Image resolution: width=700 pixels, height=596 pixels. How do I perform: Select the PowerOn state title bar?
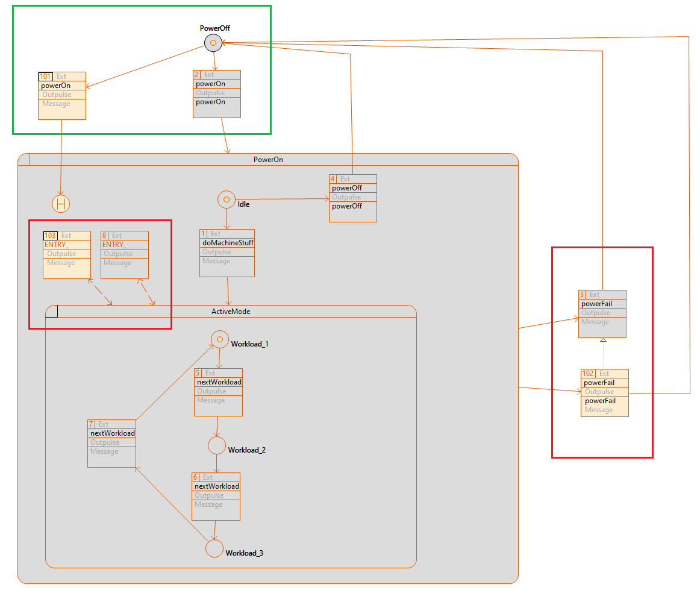[x=268, y=160]
